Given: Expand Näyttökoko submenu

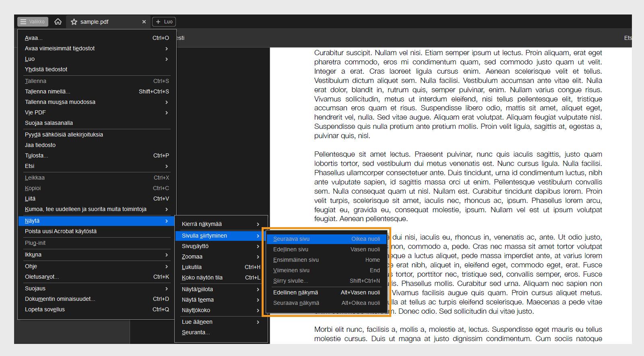Looking at the screenshot, I should coord(221,310).
